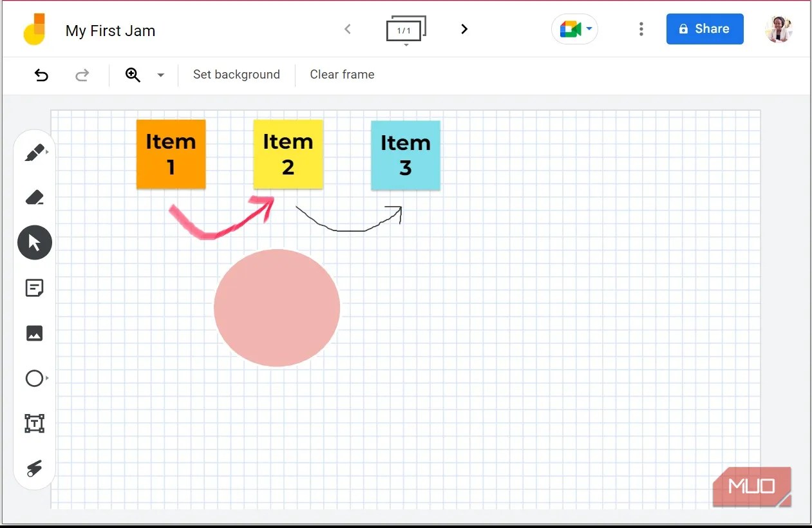The image size is (812, 528).
Task: Click the Insert image tool
Action: coord(34,333)
